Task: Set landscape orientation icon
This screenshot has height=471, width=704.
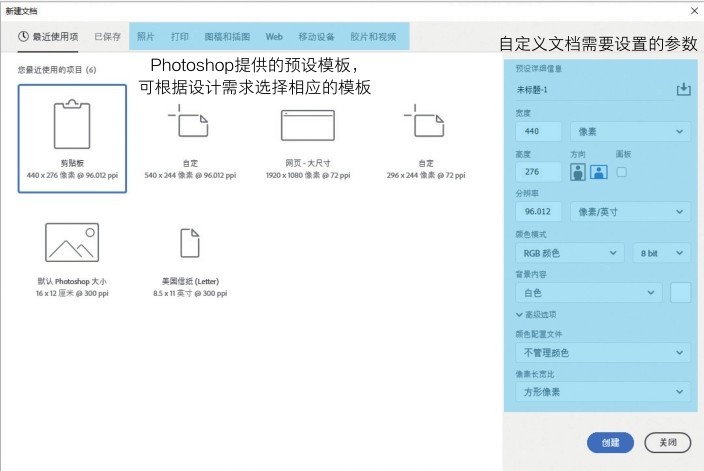Action: click(599, 172)
